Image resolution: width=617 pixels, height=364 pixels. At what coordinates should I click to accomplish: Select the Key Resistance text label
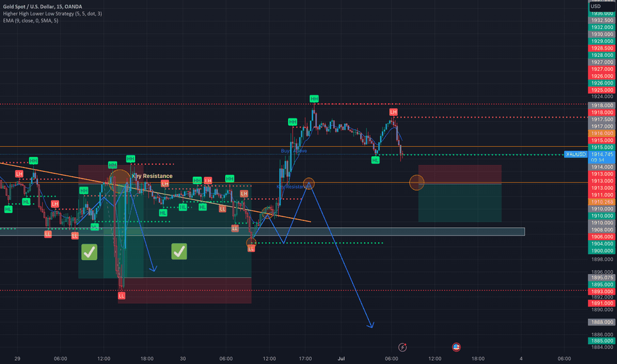click(152, 176)
